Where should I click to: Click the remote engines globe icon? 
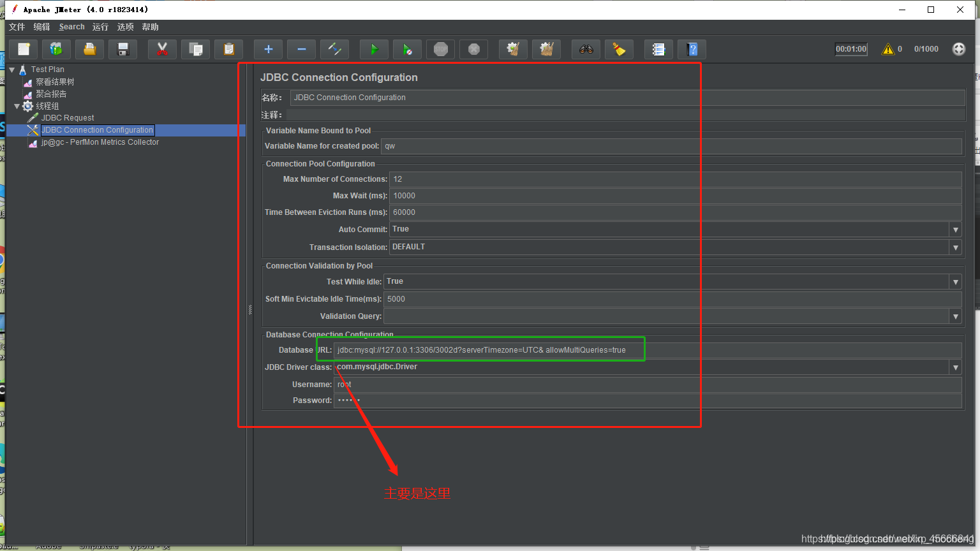click(959, 49)
